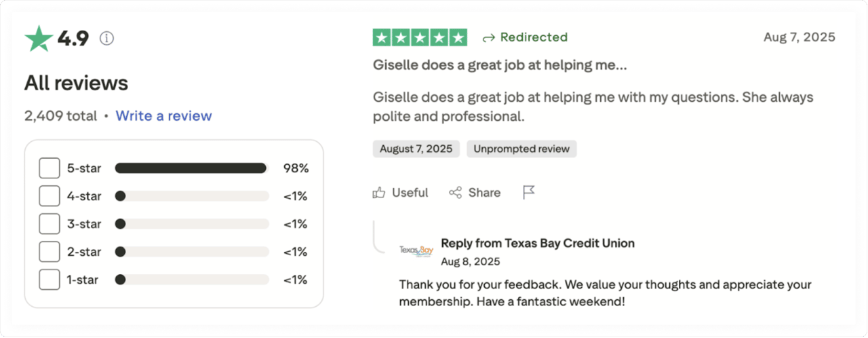Click the Texas Bay Credit Union logo

click(x=416, y=251)
